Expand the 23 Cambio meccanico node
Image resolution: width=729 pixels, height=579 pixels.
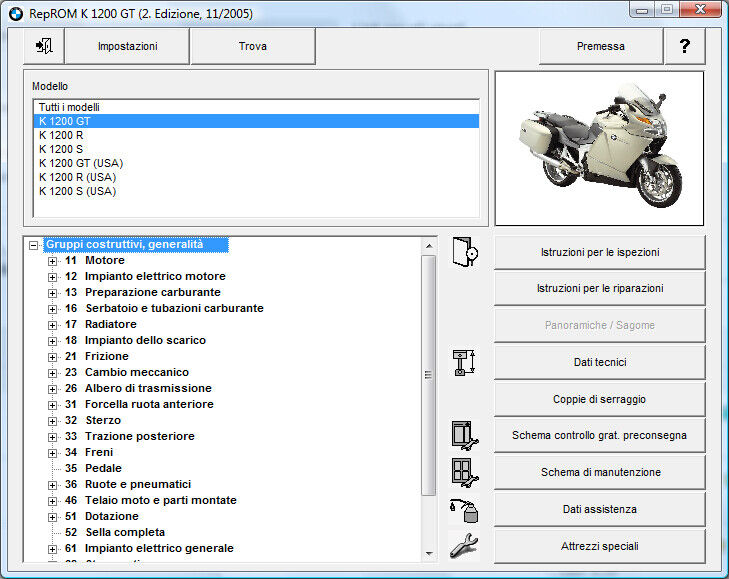pyautogui.click(x=53, y=373)
